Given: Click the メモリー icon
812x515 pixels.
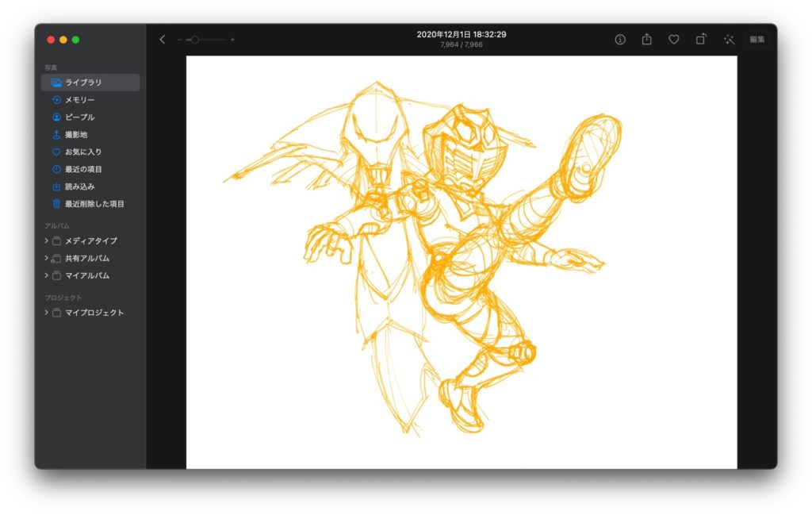Looking at the screenshot, I should tap(56, 99).
